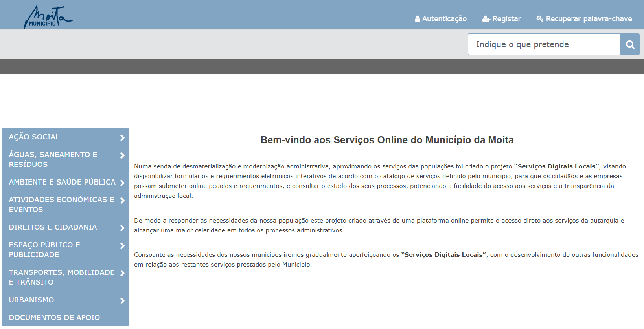Click first bold 'Serviços Digitais Locais' text
The image size is (644, 329).
click(556, 166)
